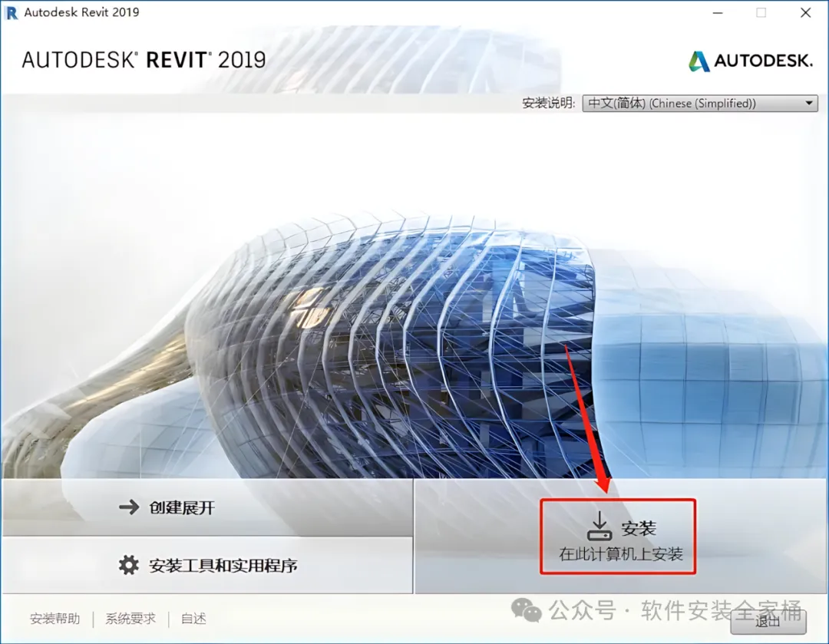Open 安装工具和实用程序
This screenshot has height=644, width=829.
pyautogui.click(x=207, y=565)
